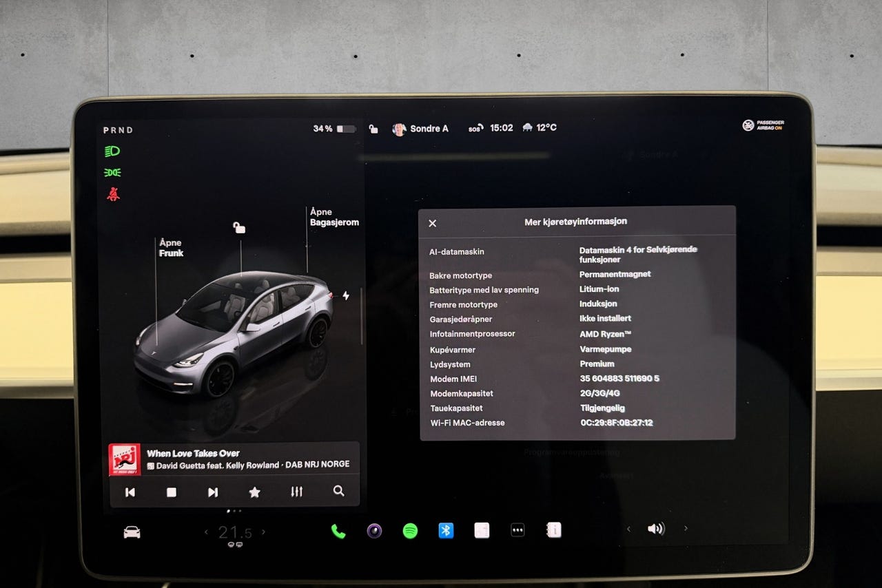Toggle the lock icon in the status bar
Image resolution: width=882 pixels, height=588 pixels.
click(x=373, y=128)
